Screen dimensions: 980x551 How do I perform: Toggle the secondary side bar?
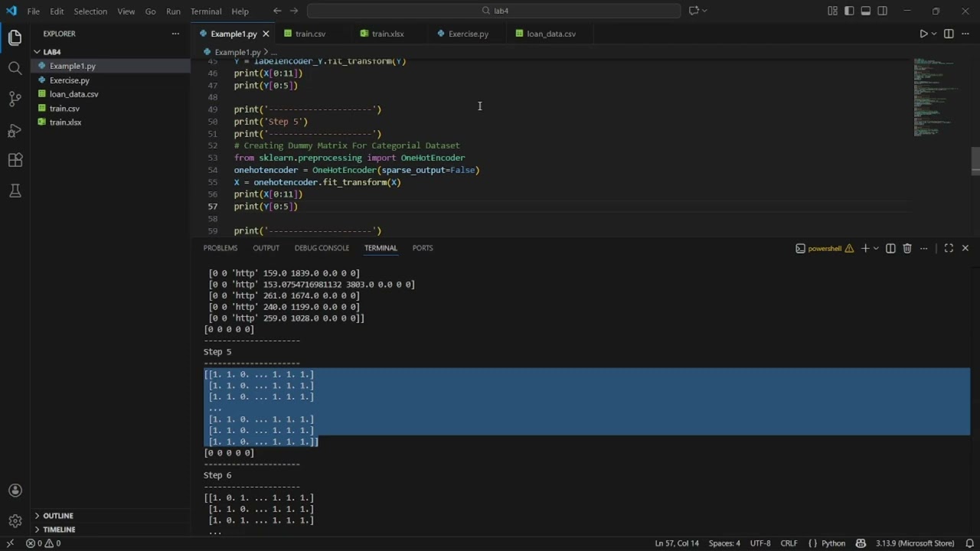883,11
